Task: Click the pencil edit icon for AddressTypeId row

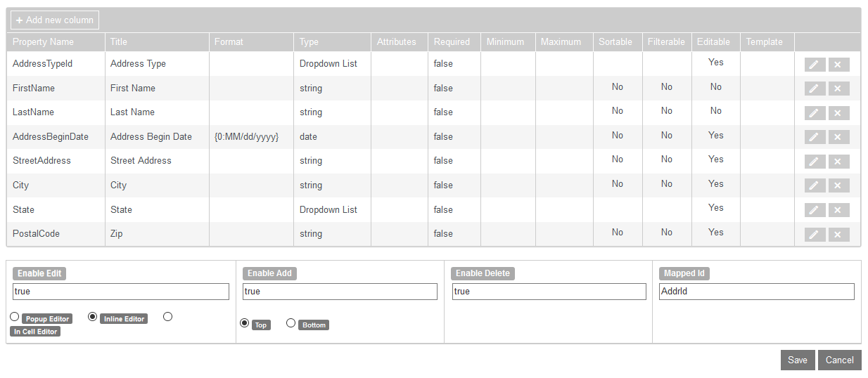Action: click(x=814, y=65)
